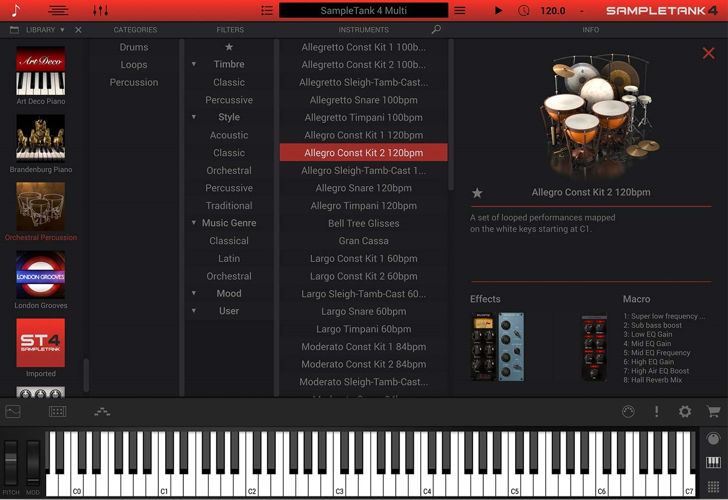
Task: Open the mixer view icon
Action: pyautogui.click(x=101, y=10)
